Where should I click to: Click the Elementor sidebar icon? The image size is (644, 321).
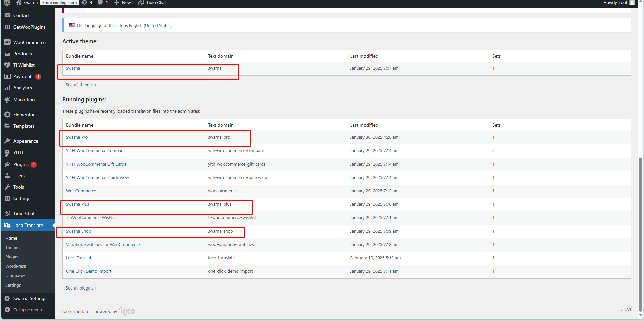(7, 115)
